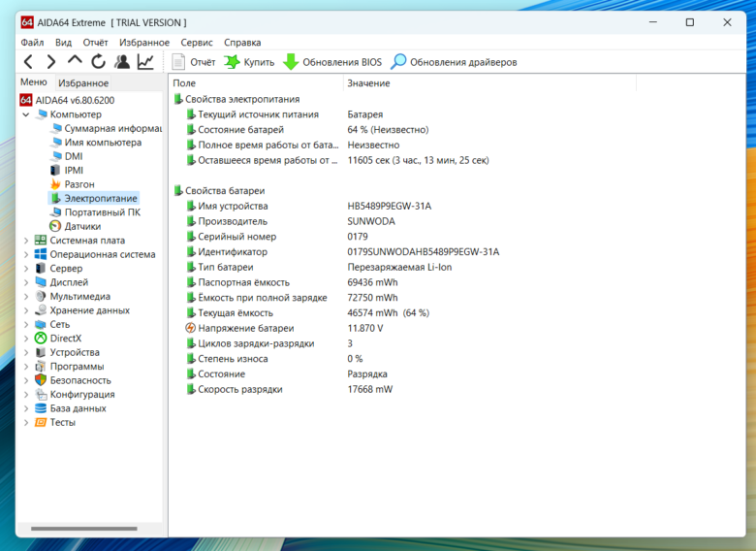Open the Отчёт menu in menu bar

[95, 43]
